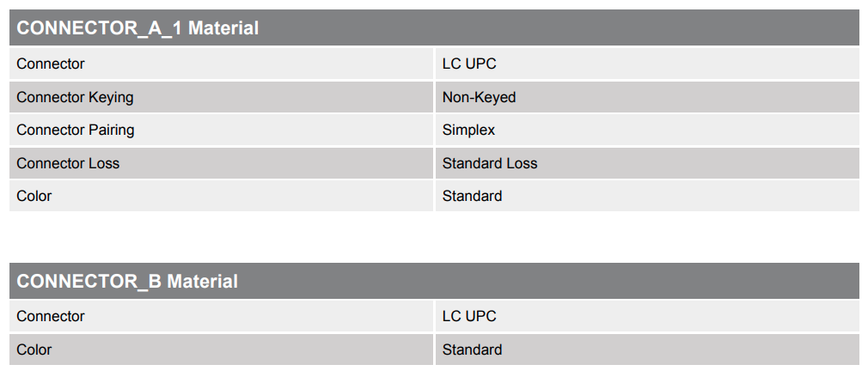Click the Connector Loss label
The height and width of the screenshot is (377, 868).
point(68,163)
